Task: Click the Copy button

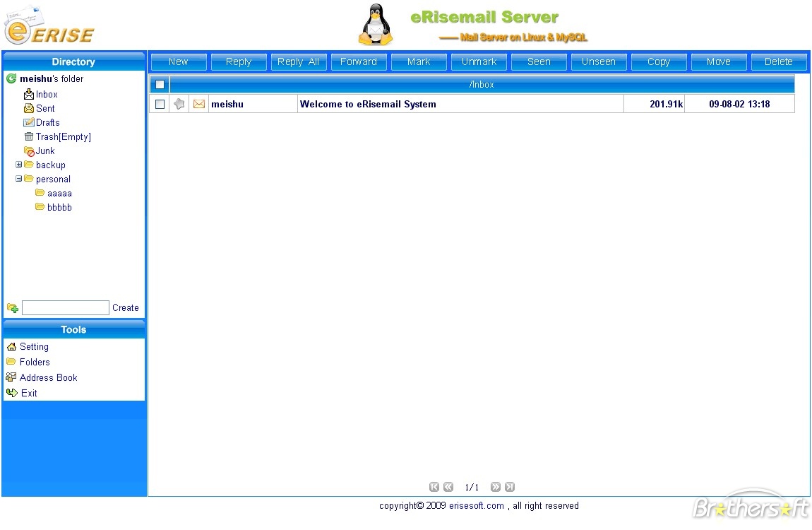Action: 659,61
